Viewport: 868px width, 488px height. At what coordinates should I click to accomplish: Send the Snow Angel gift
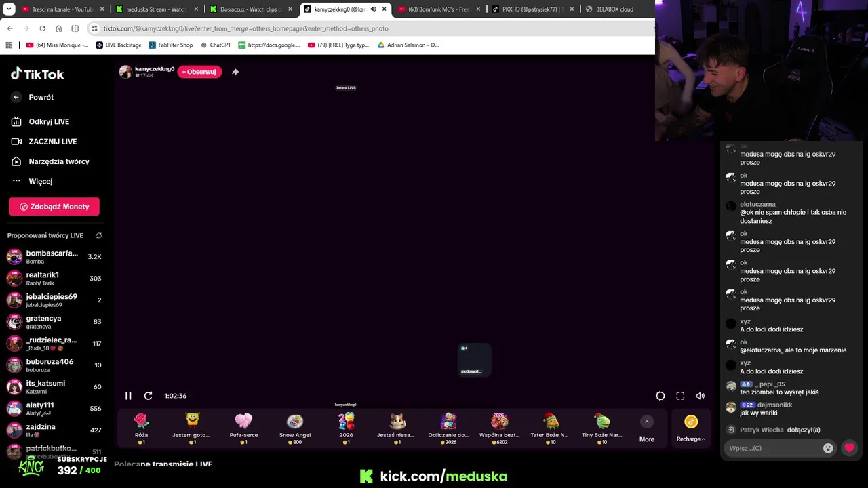295,428
